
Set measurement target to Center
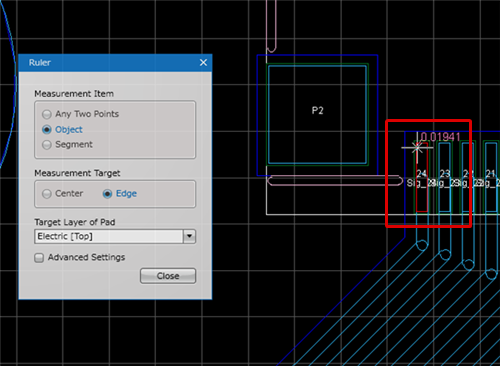click(62, 193)
